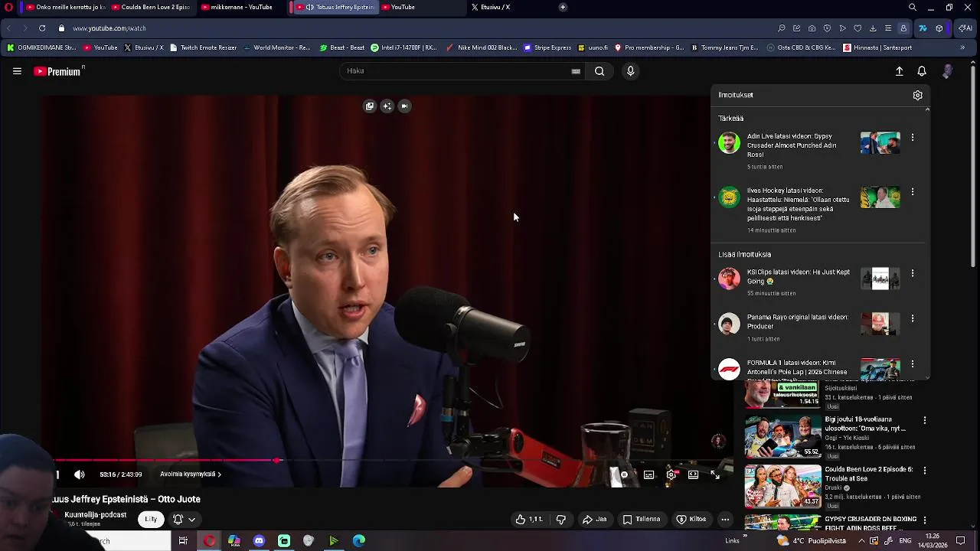Image resolution: width=980 pixels, height=551 pixels.
Task: Open Opera Aria AI button
Action: 965,28
